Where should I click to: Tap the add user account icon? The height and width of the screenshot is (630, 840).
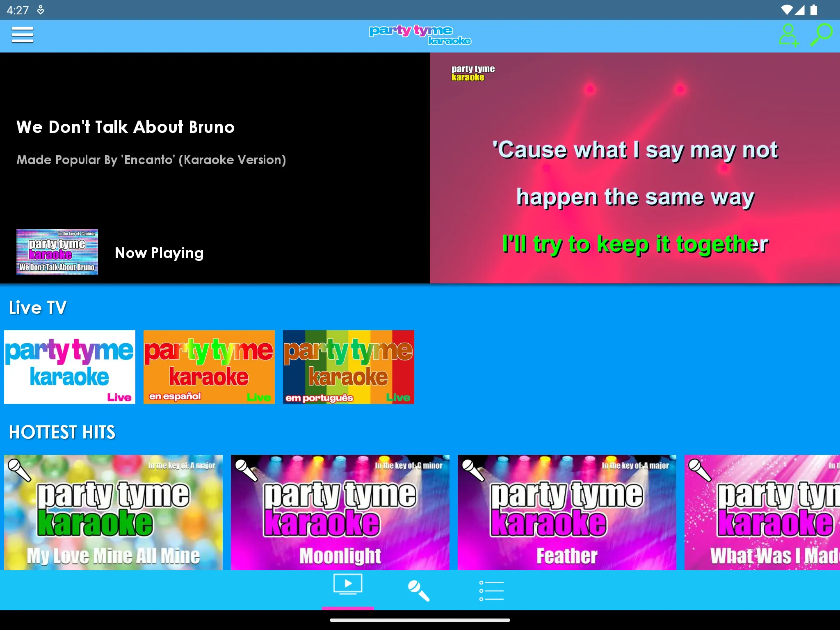tap(789, 35)
